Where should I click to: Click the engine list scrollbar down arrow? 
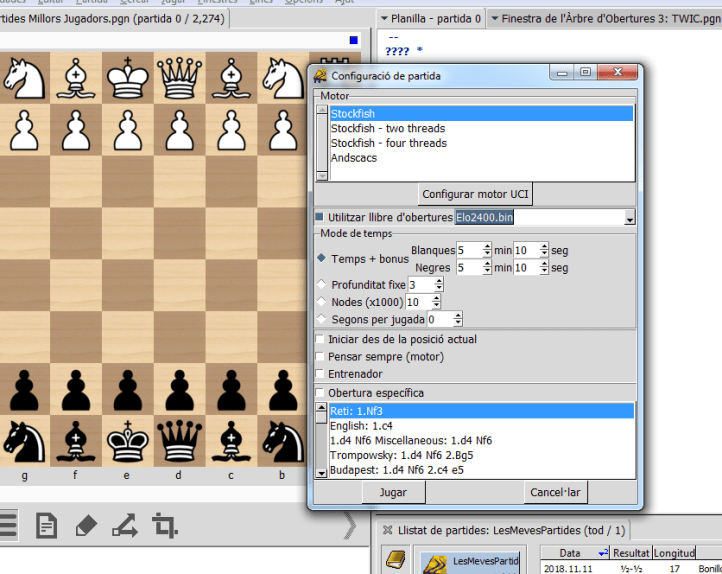[x=322, y=176]
